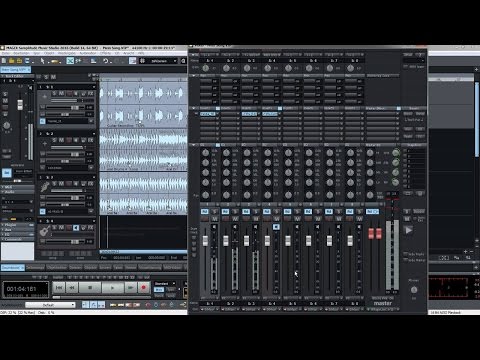The width and height of the screenshot is (480, 360).
Task: Click the fast forward transport button
Action: (x=130, y=287)
